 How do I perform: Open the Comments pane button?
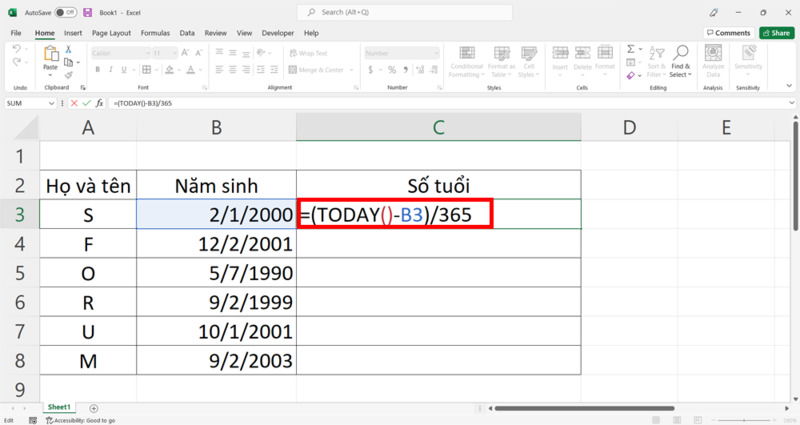729,33
